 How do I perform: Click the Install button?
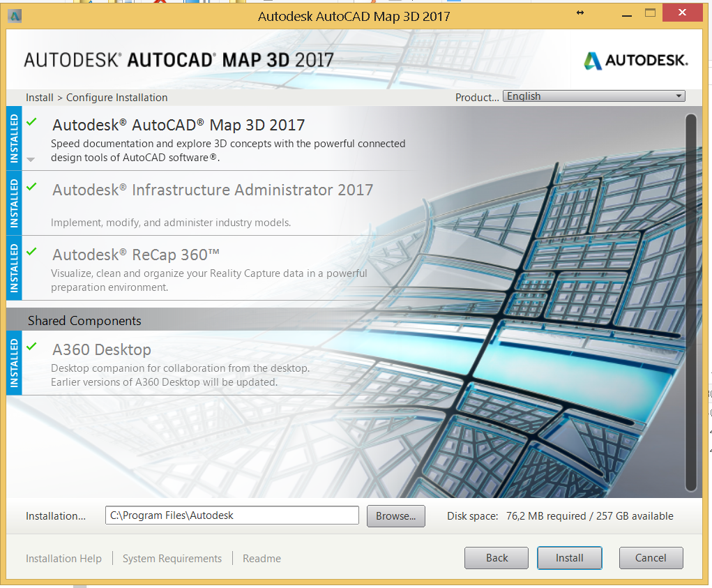click(570, 558)
